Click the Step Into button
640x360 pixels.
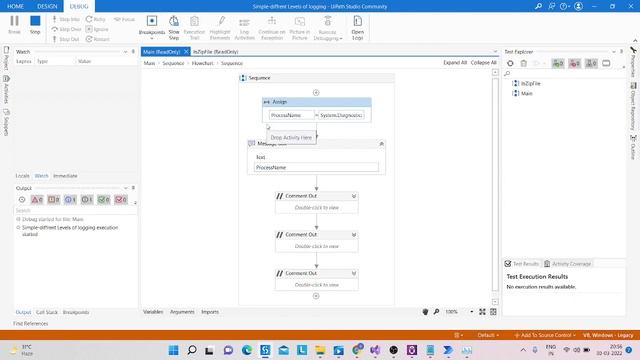pos(66,19)
